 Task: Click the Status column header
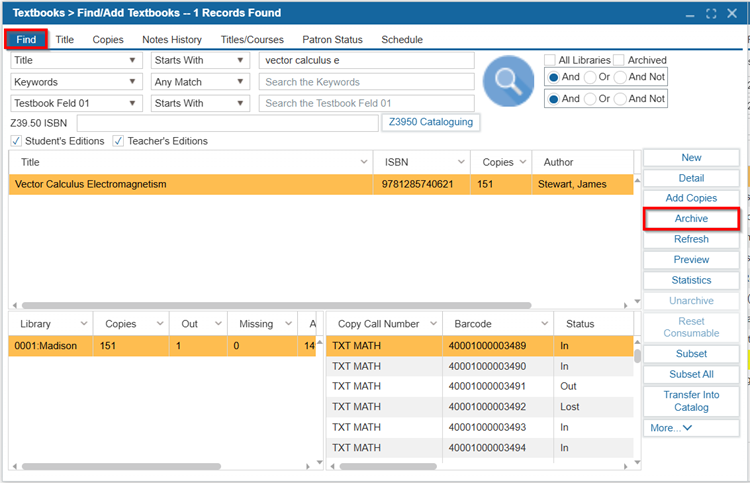594,324
